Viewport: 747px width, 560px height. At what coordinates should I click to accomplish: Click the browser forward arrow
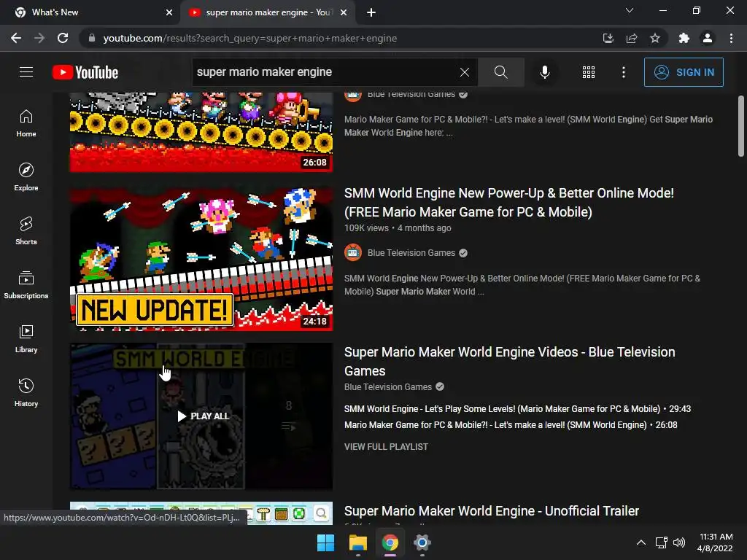pyautogui.click(x=39, y=38)
